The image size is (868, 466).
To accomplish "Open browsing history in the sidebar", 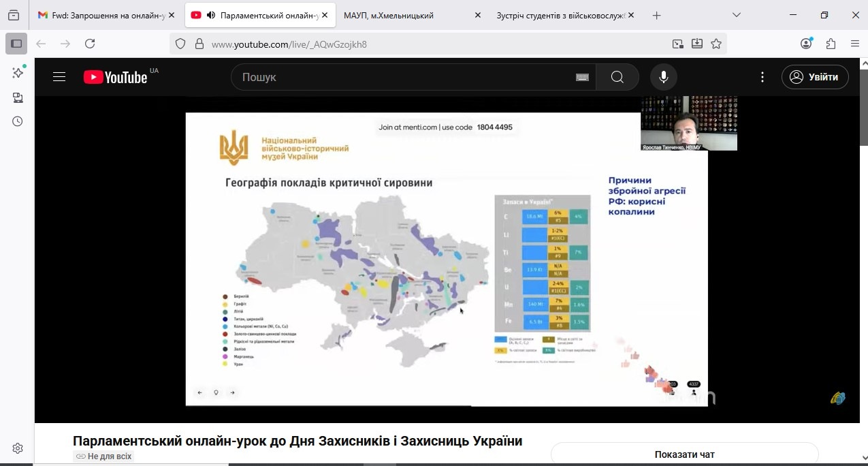I will tap(18, 121).
